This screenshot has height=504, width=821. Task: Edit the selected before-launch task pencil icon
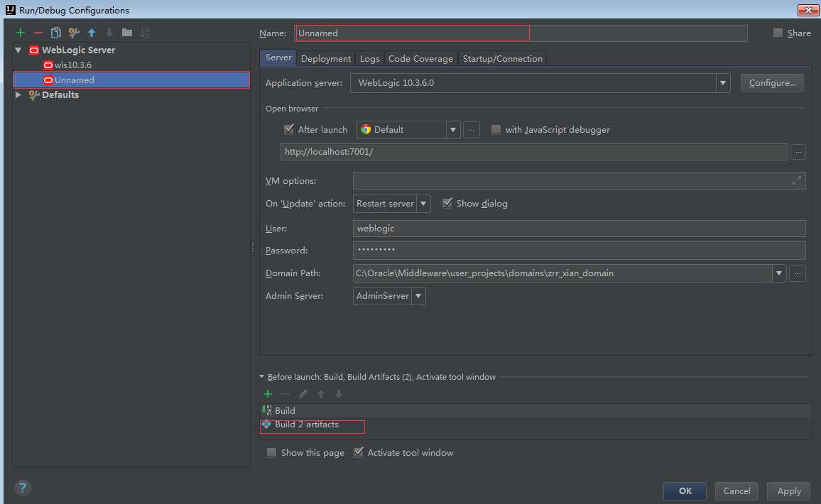pos(303,394)
